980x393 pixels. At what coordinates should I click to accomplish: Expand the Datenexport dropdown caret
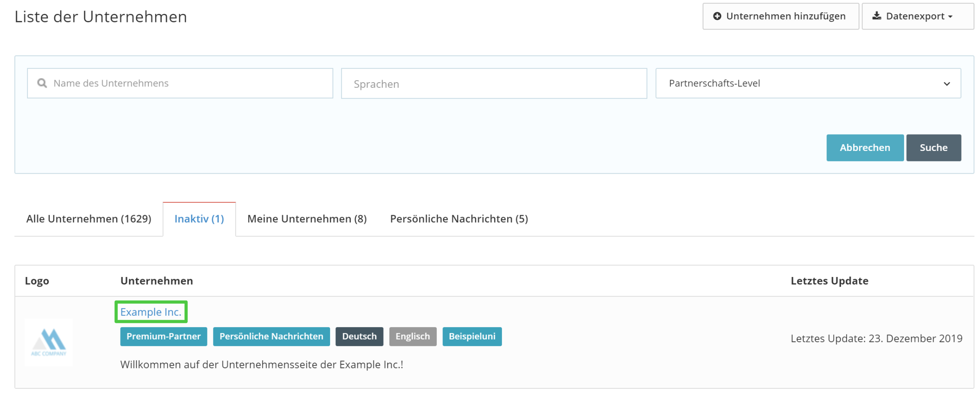pos(950,17)
